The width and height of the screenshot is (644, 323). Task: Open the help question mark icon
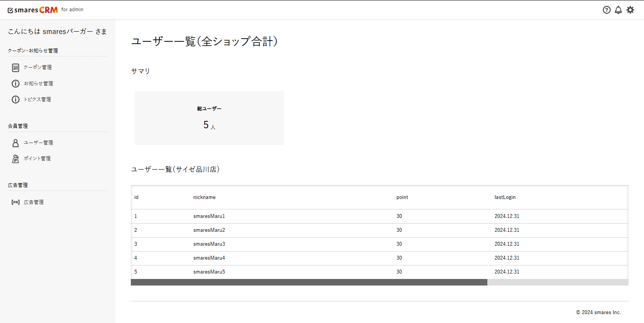[607, 10]
